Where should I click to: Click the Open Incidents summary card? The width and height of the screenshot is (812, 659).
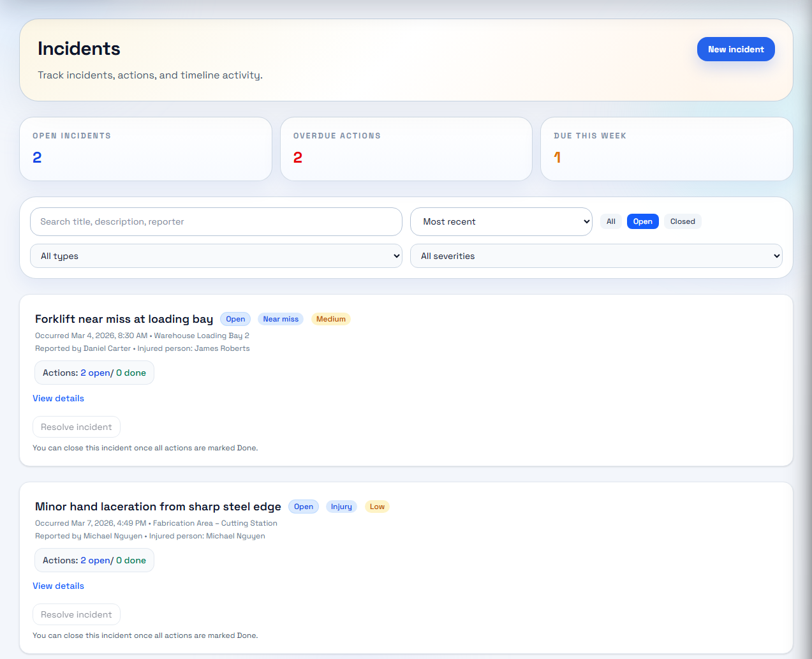point(146,149)
